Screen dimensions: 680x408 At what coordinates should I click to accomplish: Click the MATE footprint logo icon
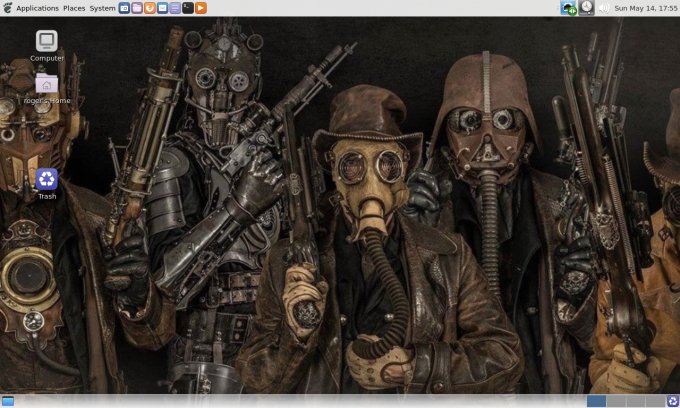coord(7,8)
